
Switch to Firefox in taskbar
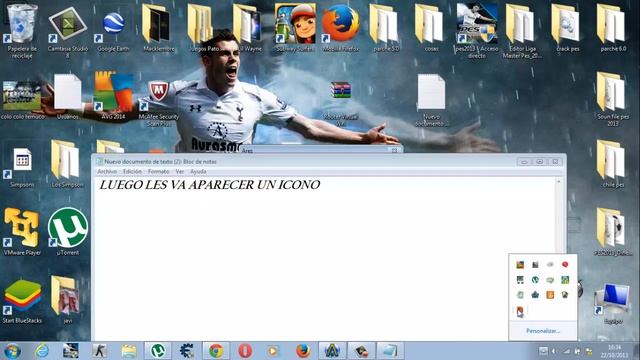303,351
